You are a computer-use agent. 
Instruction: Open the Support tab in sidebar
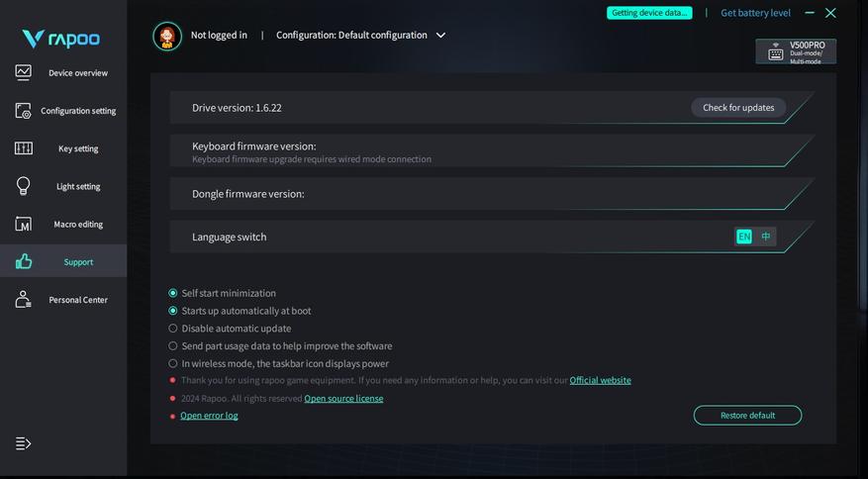[63, 262]
